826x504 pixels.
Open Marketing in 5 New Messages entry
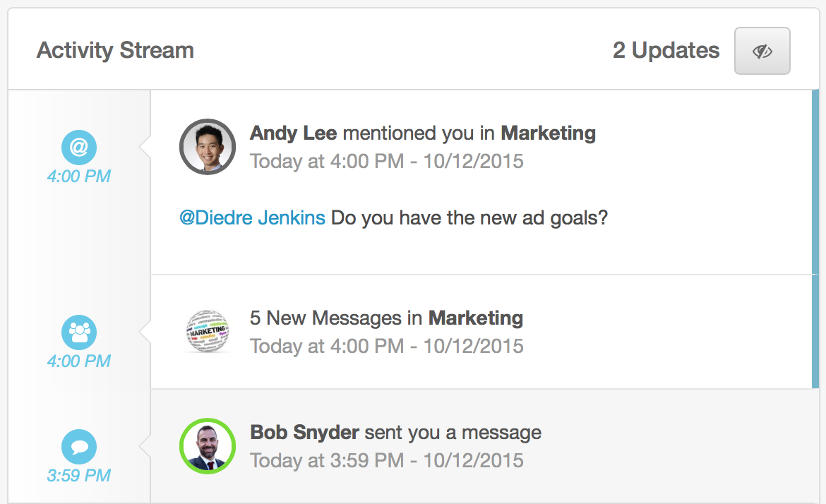point(476,318)
